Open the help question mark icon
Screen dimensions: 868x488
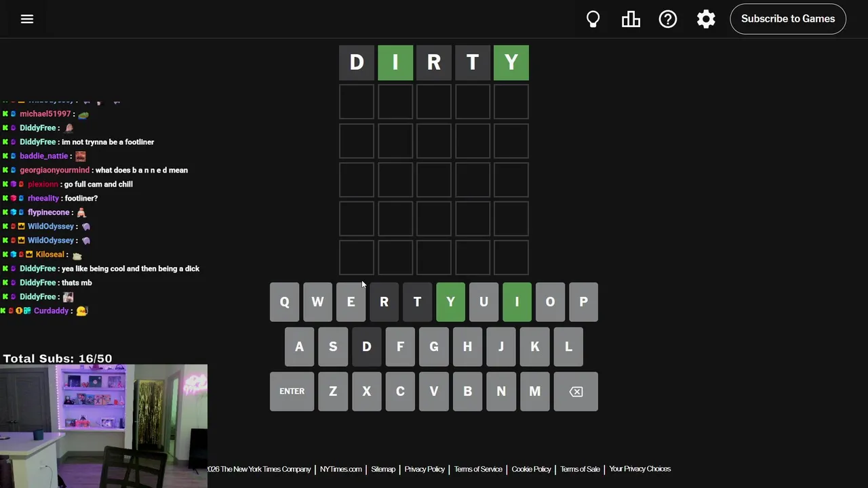tap(668, 19)
